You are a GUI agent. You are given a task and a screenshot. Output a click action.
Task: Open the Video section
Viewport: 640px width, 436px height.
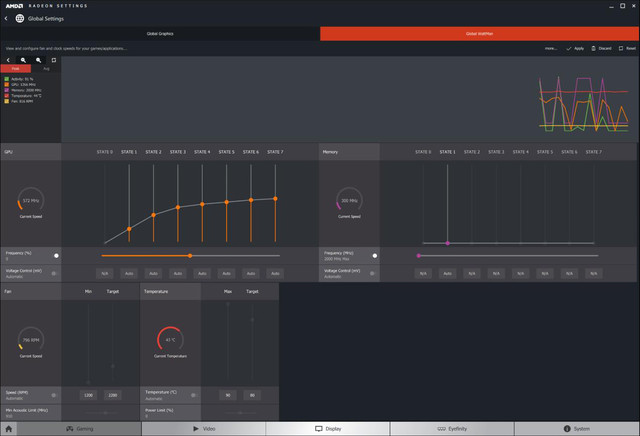pyautogui.click(x=204, y=429)
